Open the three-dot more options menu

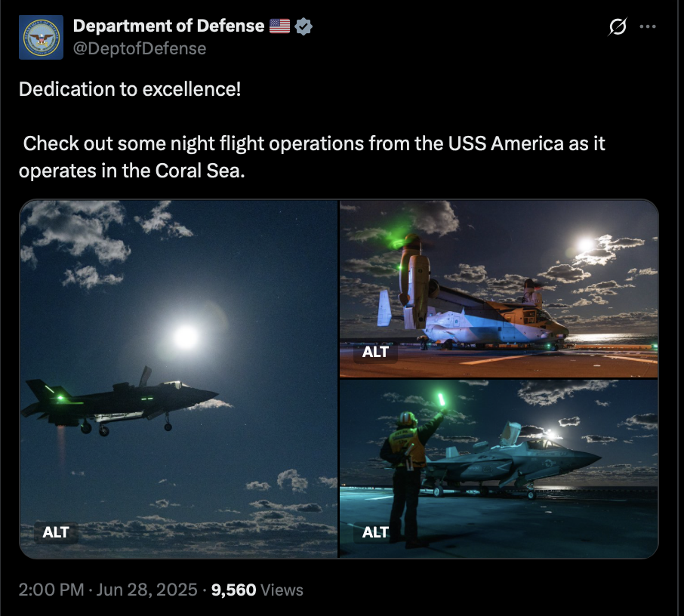(x=648, y=26)
